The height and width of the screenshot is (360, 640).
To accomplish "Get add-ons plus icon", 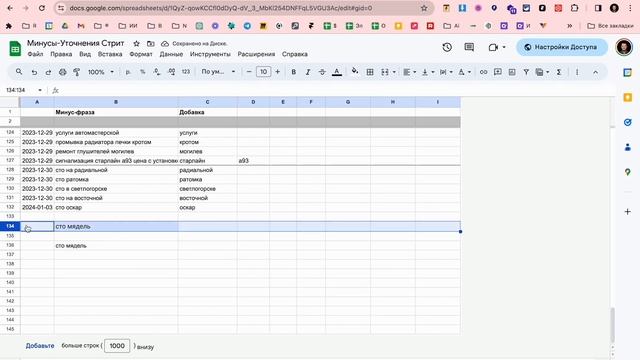I will click(x=628, y=211).
